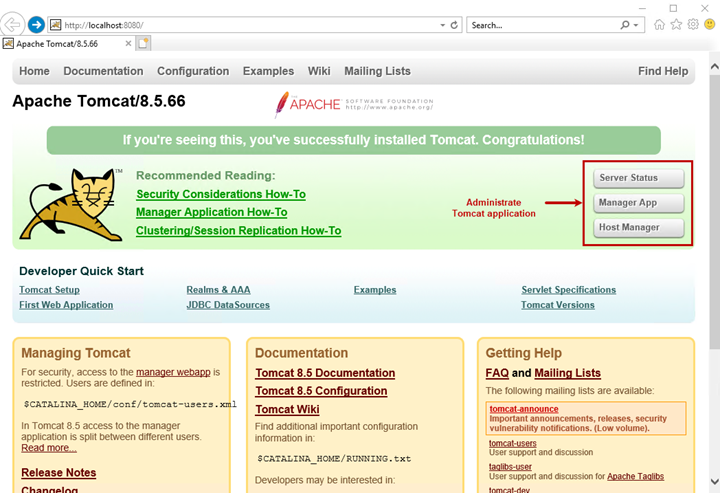720x493 pixels.
Task: Open the Wiki menu item
Action: 319,71
